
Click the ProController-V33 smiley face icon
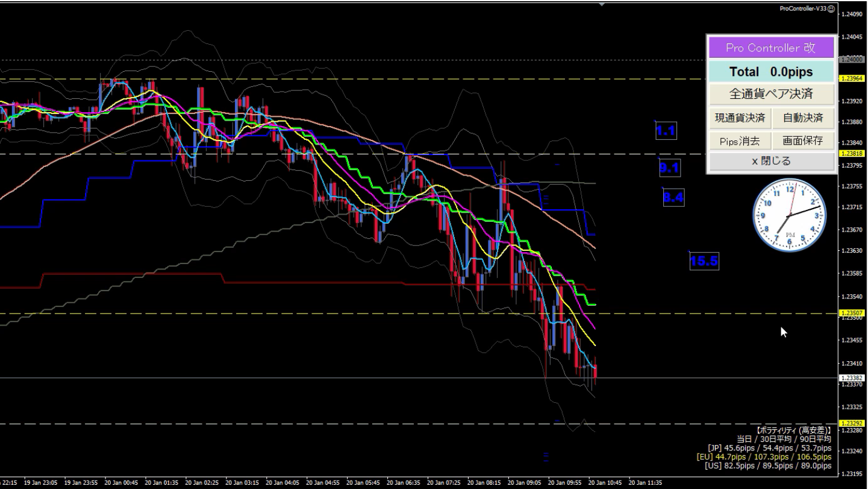pyautogui.click(x=831, y=9)
